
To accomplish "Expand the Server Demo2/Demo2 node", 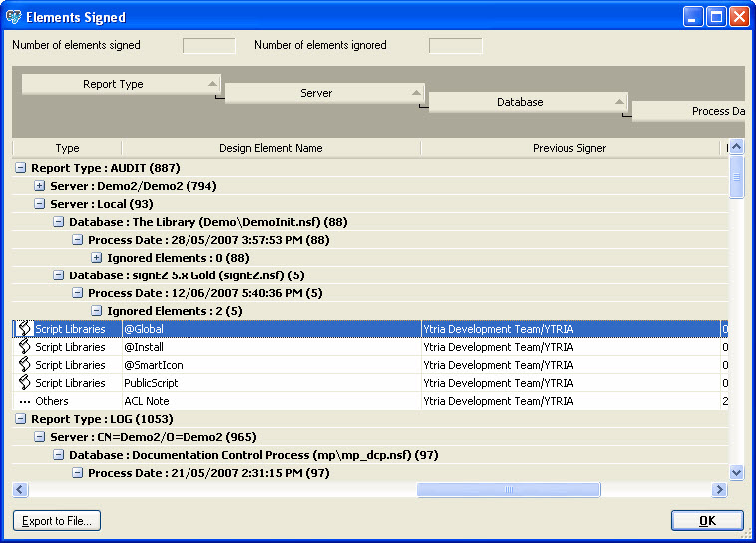I will tap(40, 186).
